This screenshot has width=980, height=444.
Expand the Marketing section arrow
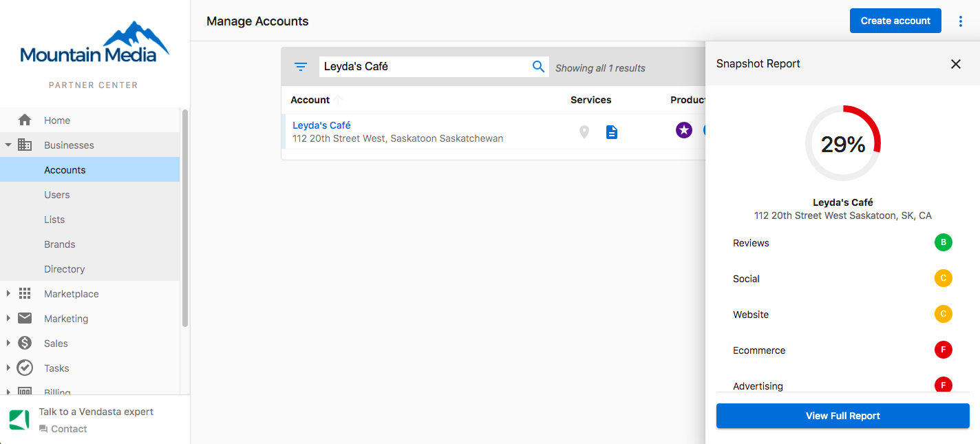point(8,318)
